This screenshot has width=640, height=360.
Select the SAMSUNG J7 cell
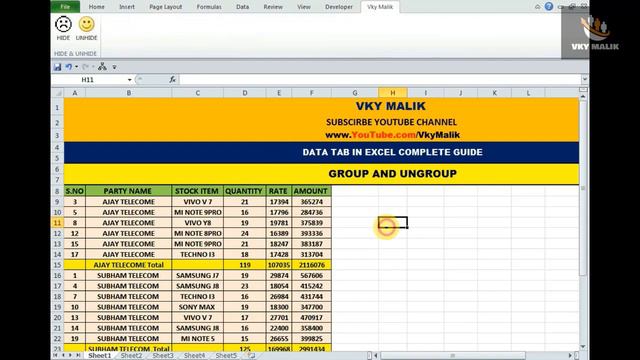[x=198, y=276]
